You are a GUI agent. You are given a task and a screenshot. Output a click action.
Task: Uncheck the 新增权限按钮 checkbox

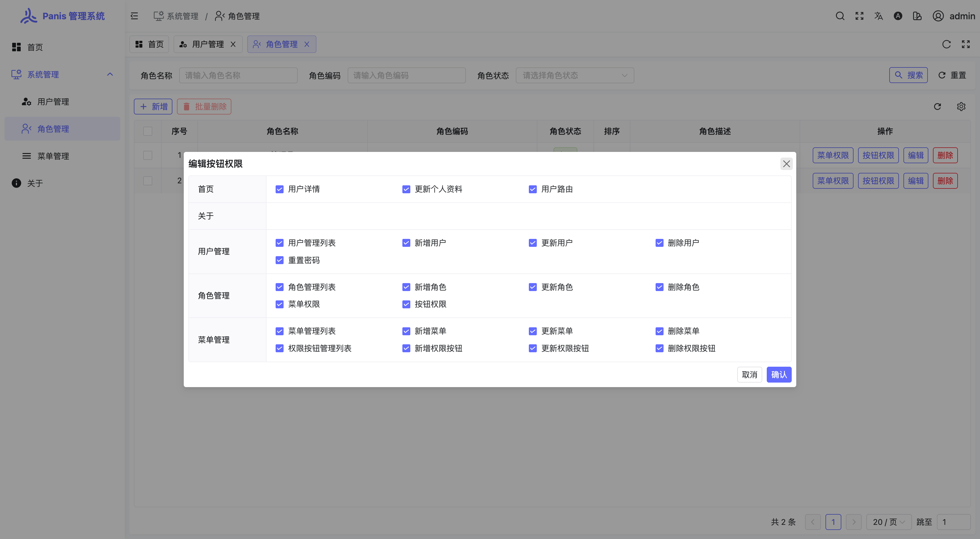coord(406,348)
